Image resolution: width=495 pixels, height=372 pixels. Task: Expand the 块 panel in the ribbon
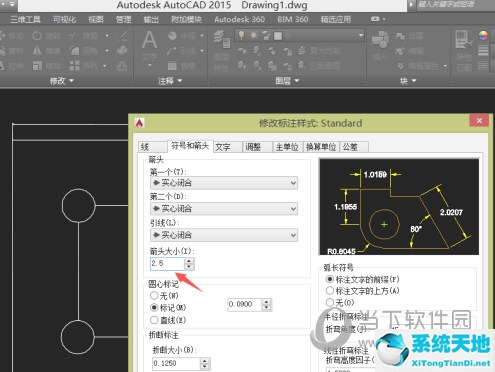coord(408,81)
